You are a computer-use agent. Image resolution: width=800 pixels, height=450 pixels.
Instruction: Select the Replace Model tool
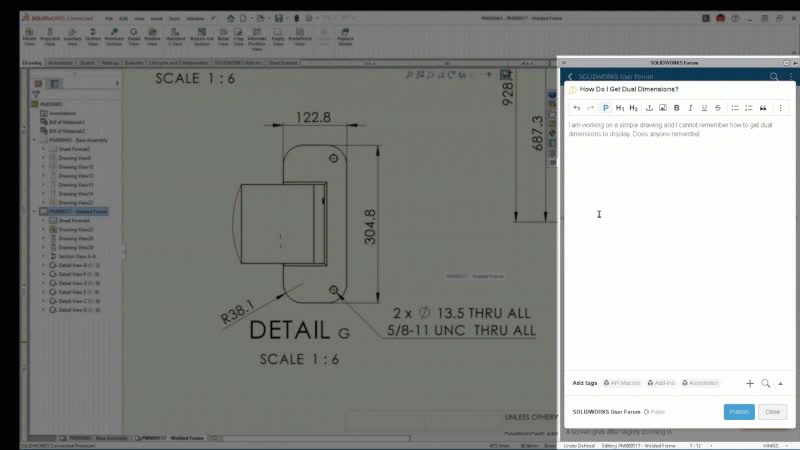tap(345, 37)
